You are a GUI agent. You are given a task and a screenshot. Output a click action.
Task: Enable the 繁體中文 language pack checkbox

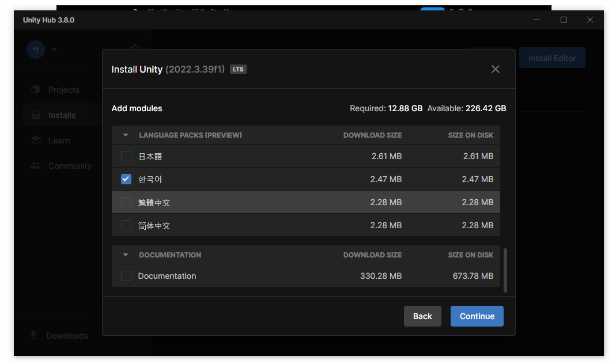(x=126, y=202)
